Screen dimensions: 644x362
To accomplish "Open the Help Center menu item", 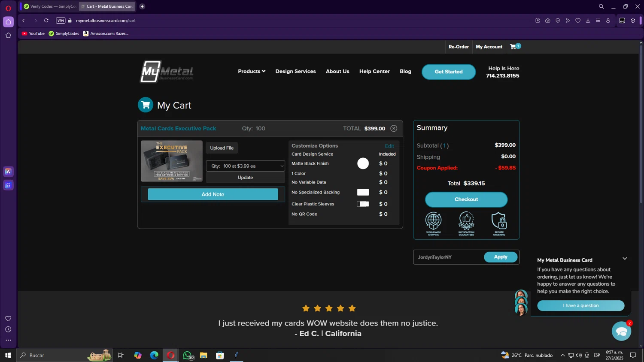I will tap(374, 71).
